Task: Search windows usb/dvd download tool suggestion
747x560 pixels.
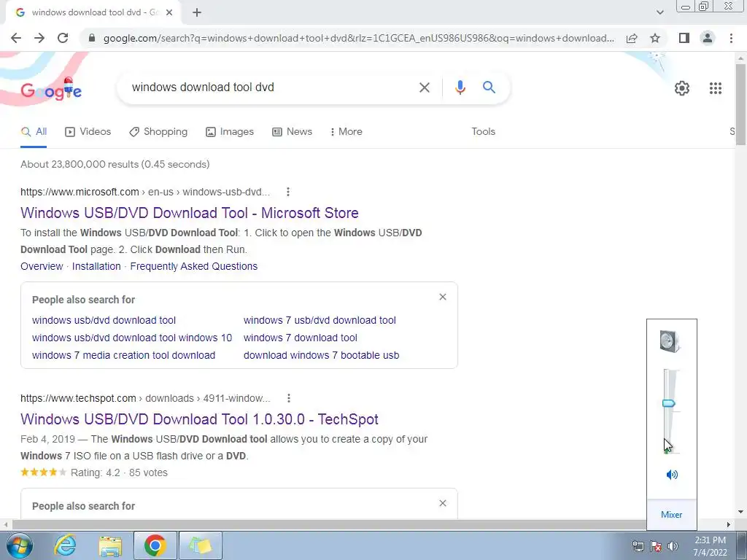Action: coord(104,321)
